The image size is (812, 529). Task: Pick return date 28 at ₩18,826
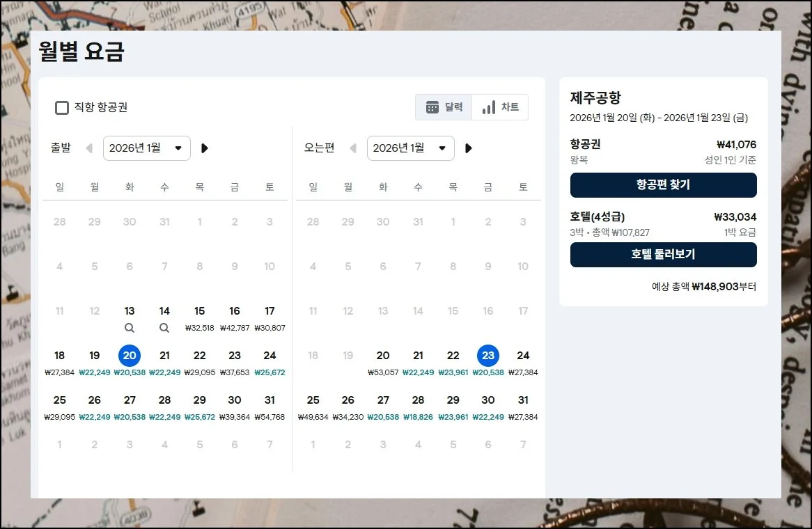tap(418, 406)
